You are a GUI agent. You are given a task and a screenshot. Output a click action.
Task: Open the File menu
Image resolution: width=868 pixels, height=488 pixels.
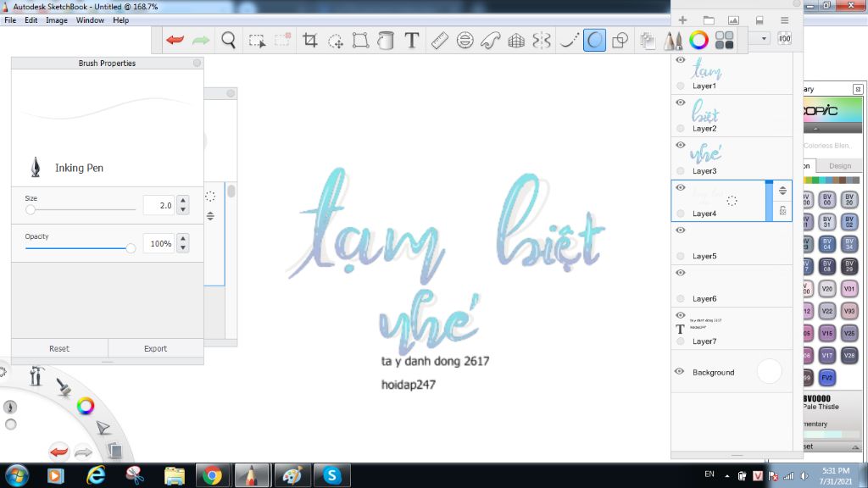coord(10,20)
